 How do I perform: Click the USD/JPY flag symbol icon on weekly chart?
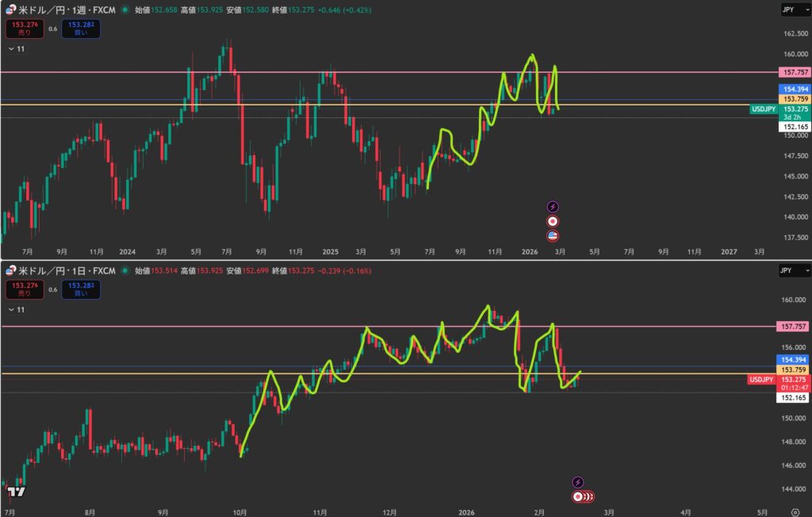[9, 10]
